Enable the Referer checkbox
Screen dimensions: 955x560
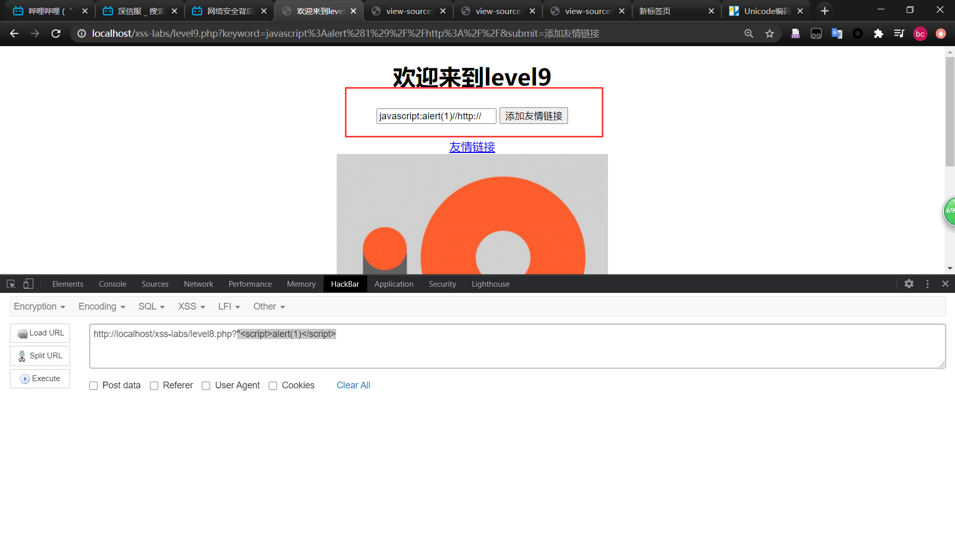154,386
